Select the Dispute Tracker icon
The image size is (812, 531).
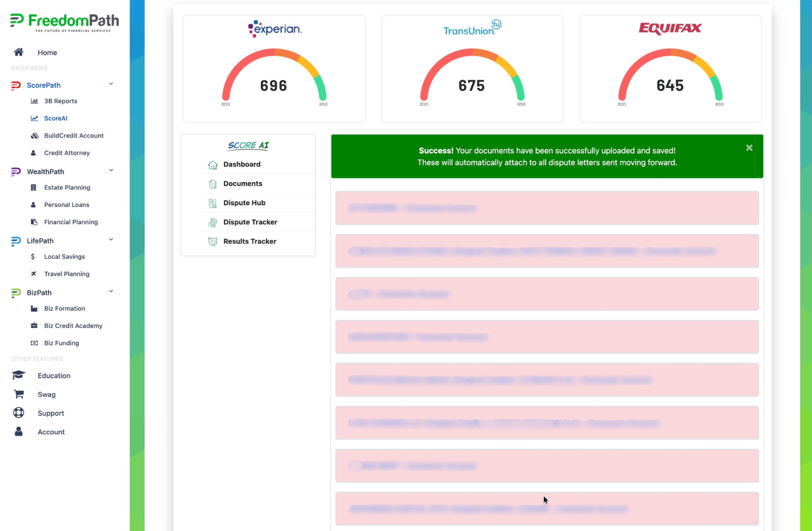pos(212,222)
